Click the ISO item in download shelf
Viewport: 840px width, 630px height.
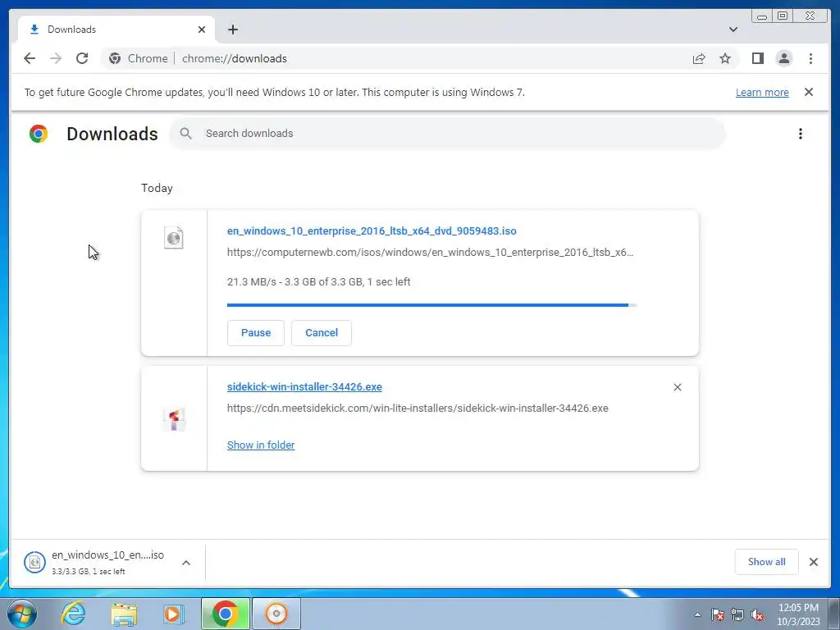pos(94,563)
